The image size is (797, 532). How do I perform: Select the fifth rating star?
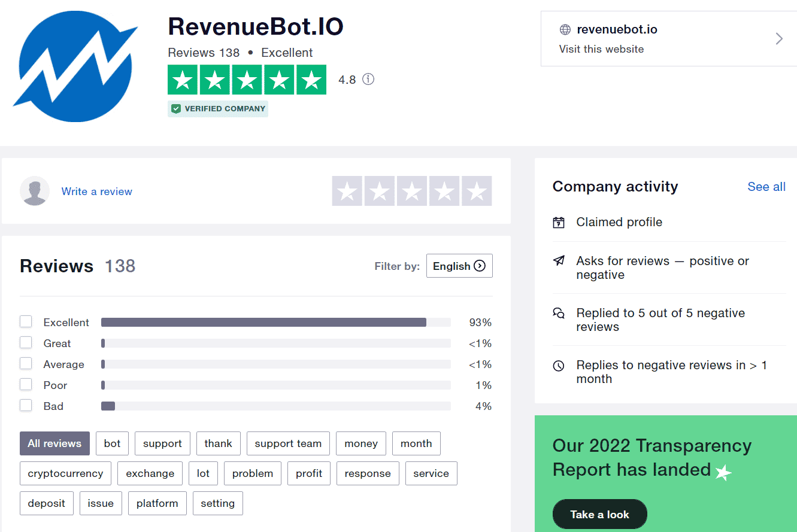(477, 191)
